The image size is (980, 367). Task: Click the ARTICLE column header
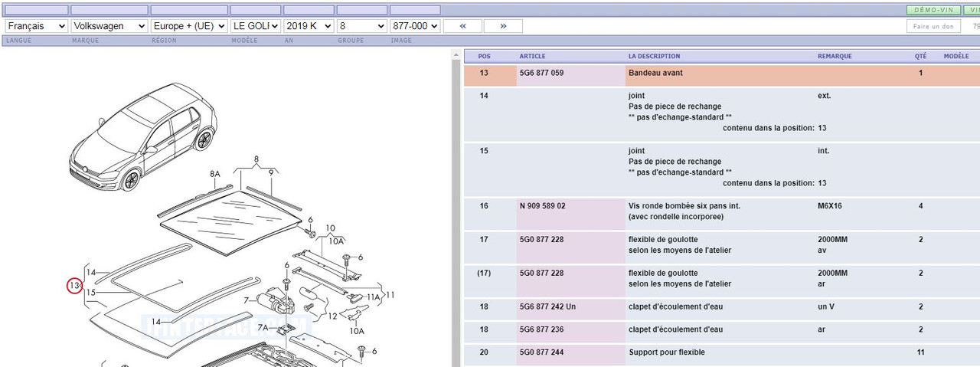pyautogui.click(x=533, y=56)
